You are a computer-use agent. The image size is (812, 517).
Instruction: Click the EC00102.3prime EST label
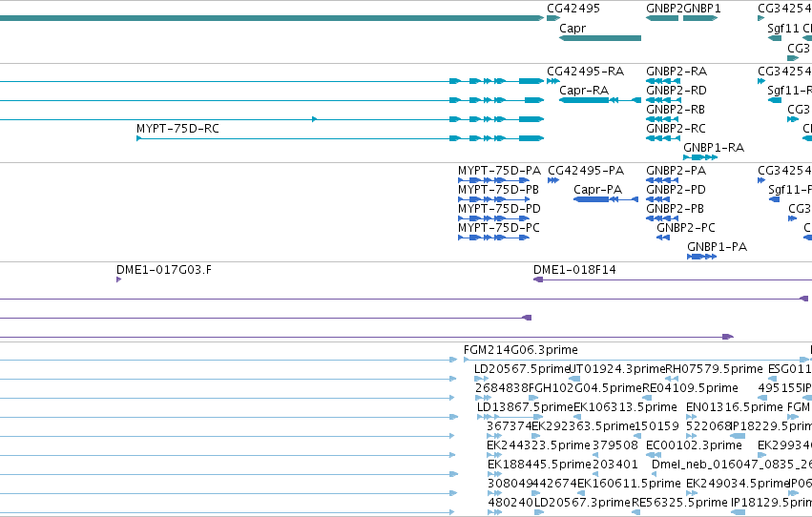[x=694, y=446]
